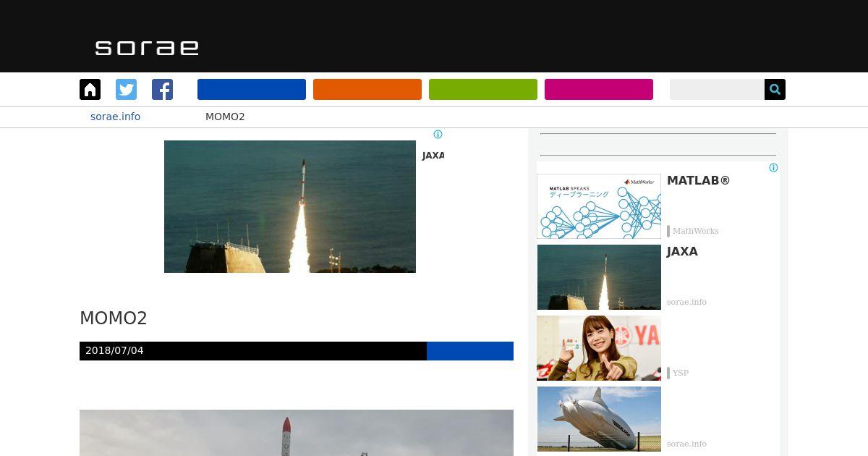868x456 pixels.
Task: Click the MOMO2 breadcrumb text
Action: [225, 117]
